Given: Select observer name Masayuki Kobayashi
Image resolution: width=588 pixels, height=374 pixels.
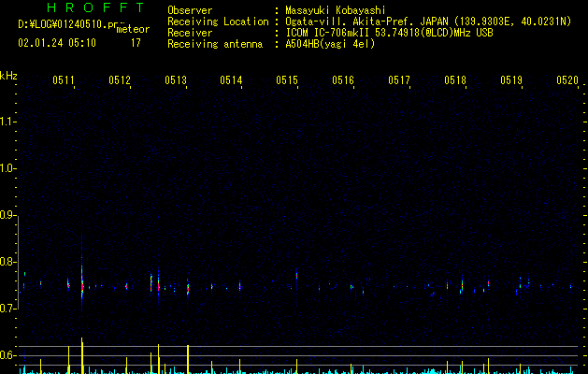Looking at the screenshot, I should point(336,10).
